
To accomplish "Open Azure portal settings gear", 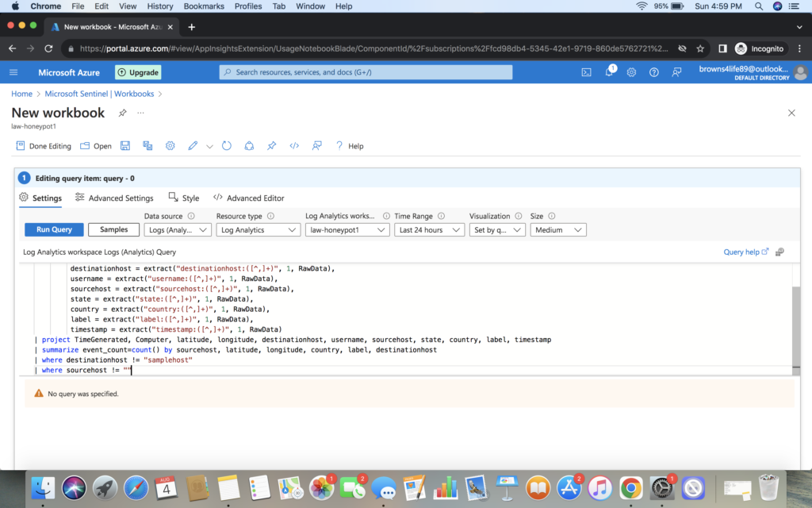I will tap(631, 72).
